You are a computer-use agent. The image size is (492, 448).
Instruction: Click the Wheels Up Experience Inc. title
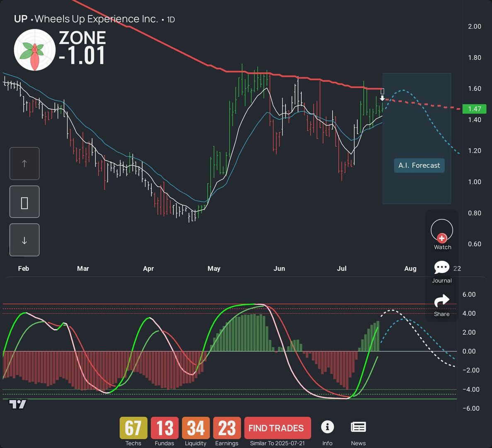pos(96,19)
